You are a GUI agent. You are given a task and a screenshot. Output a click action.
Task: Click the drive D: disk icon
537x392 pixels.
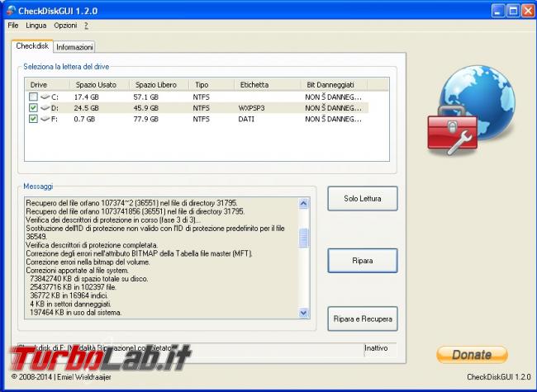[45, 108]
